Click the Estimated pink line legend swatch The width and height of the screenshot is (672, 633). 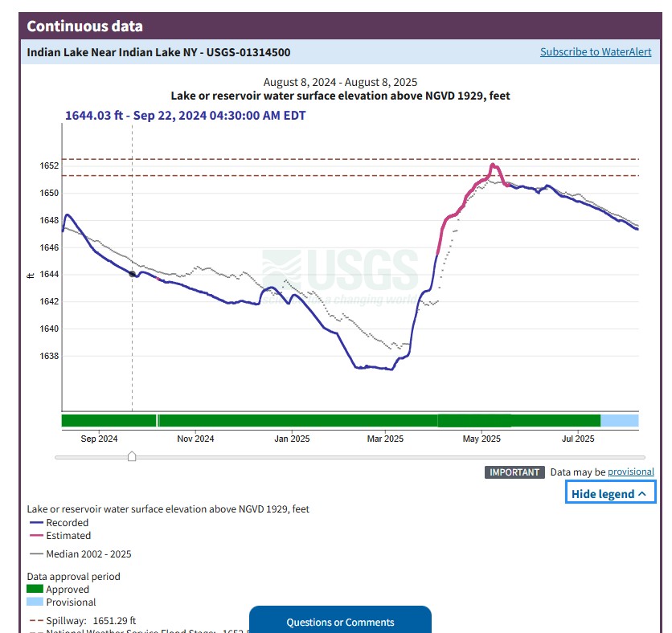click(x=35, y=536)
